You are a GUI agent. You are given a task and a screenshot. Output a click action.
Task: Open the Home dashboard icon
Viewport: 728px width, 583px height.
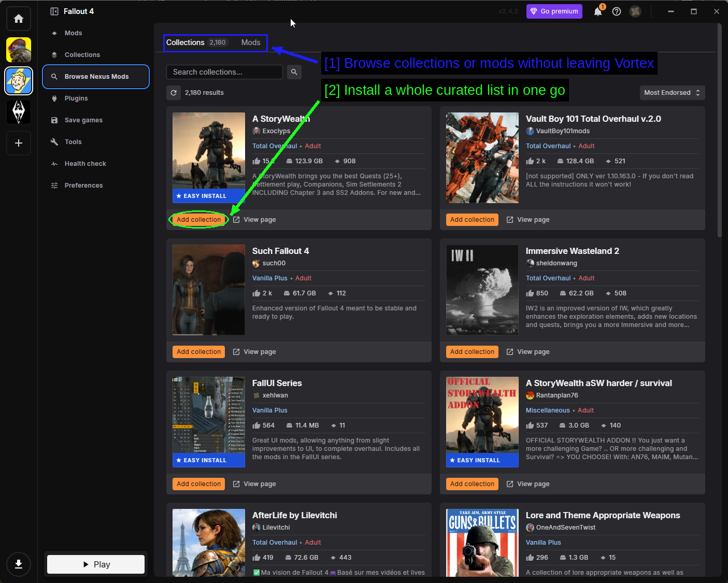[x=19, y=19]
